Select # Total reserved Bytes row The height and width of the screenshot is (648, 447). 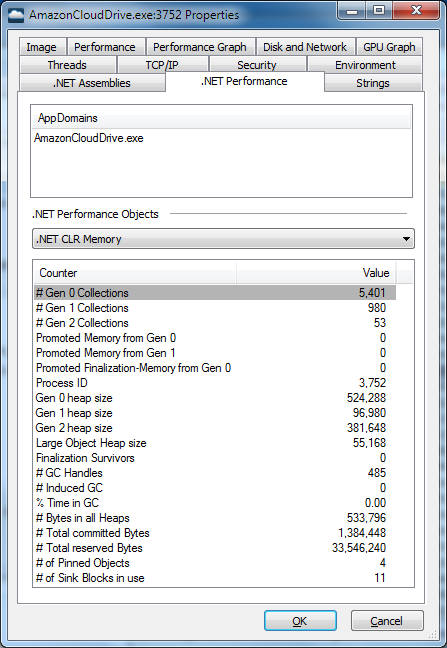click(215, 548)
